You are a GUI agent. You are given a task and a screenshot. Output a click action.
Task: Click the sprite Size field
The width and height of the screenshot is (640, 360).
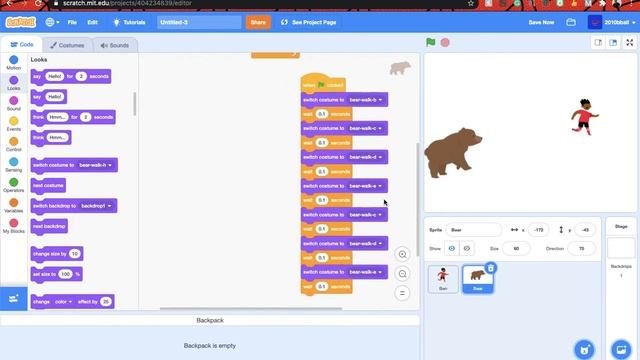tap(516, 248)
